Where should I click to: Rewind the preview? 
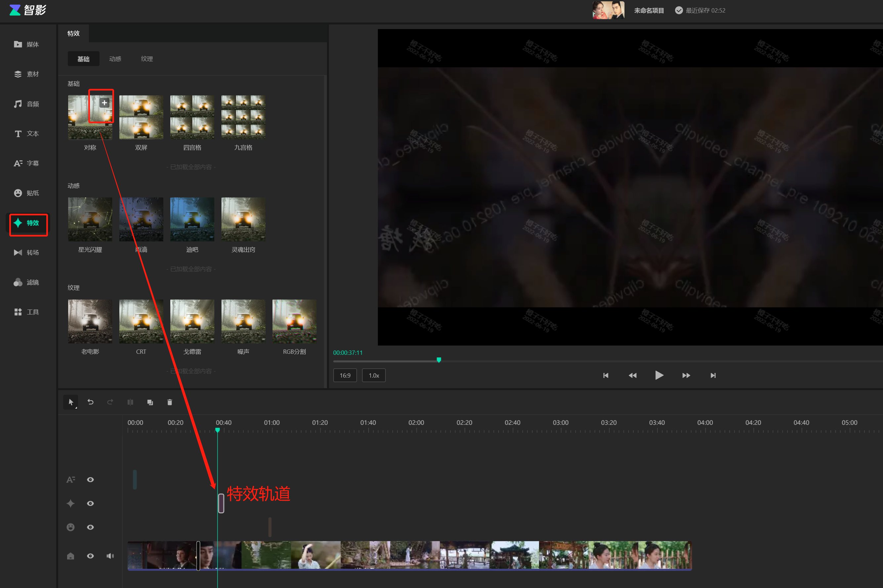(633, 375)
